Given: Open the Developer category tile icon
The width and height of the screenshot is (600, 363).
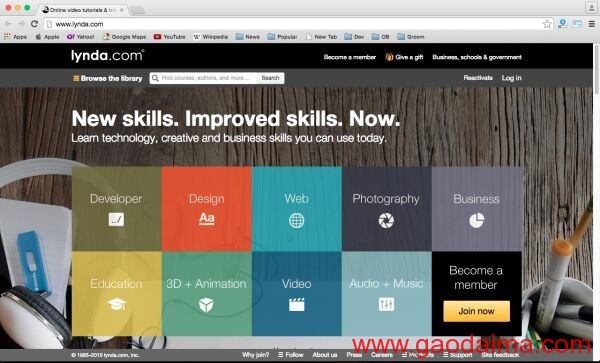Looking at the screenshot, I should 116,220.
